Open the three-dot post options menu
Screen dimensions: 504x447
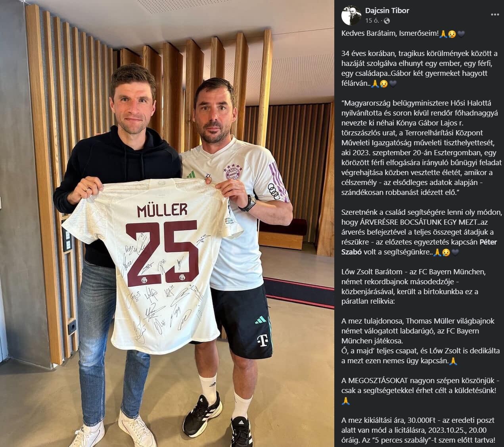pos(494,14)
